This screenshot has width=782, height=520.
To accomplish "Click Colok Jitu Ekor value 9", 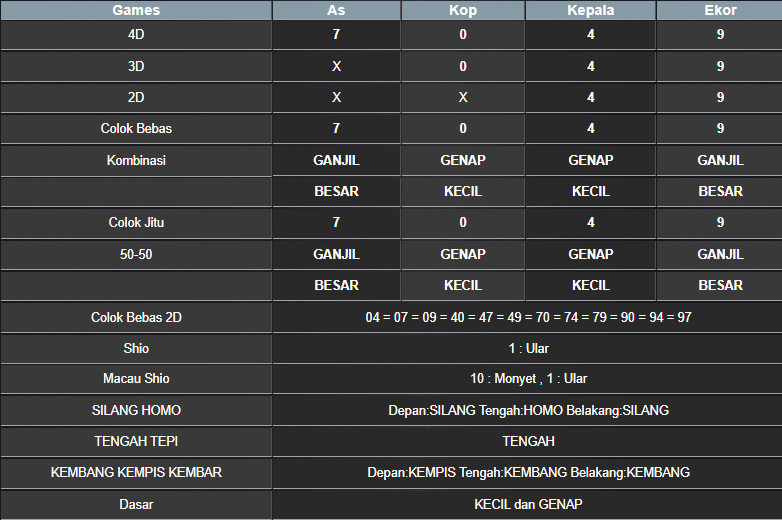I will (720, 222).
